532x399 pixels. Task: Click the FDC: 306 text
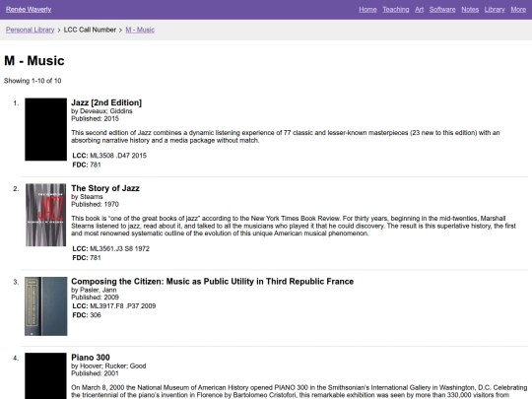(x=87, y=315)
